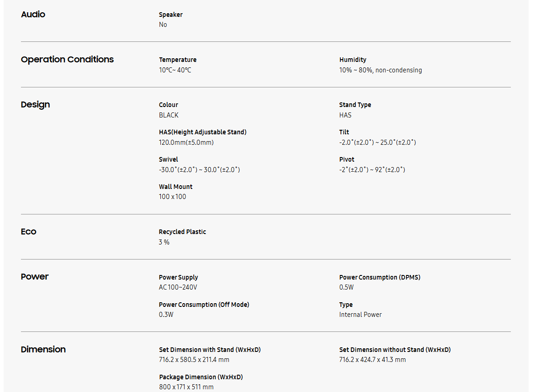The width and height of the screenshot is (545, 392).
Task: Select the Operation Conditions heading
Action: pyautogui.click(x=67, y=59)
